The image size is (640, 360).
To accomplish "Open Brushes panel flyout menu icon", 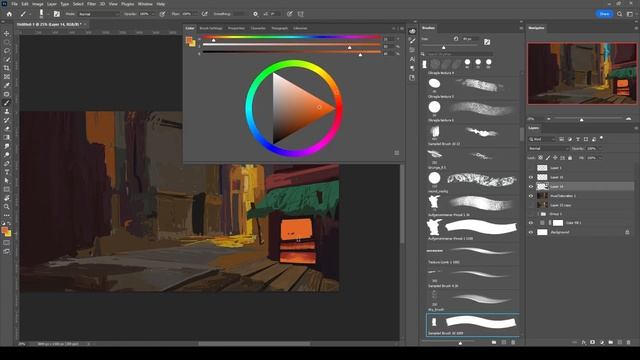I will tap(521, 28).
